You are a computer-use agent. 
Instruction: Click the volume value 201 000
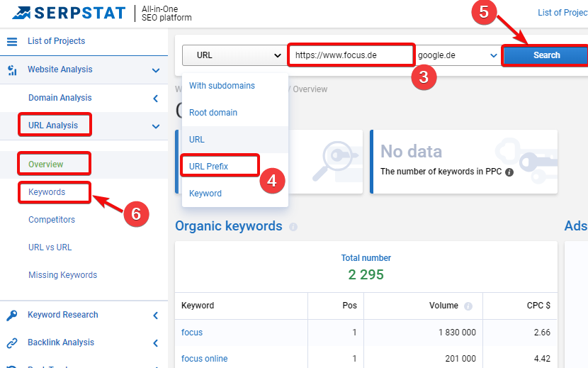point(460,359)
